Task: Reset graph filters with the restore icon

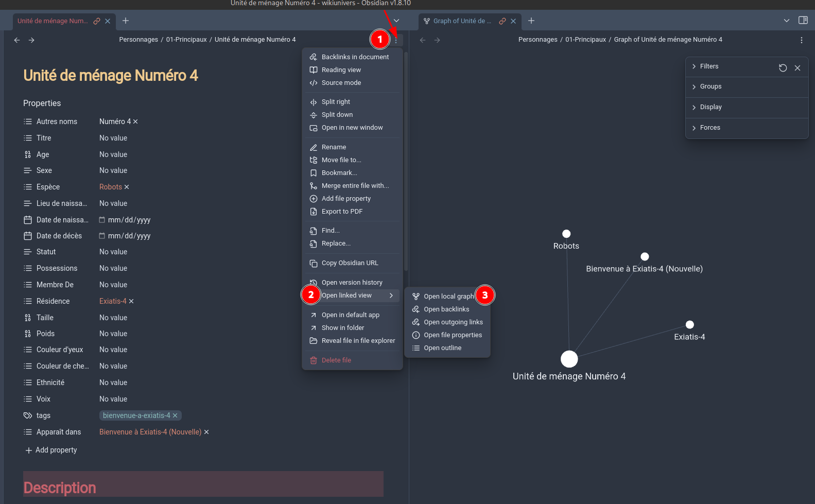Action: click(x=783, y=68)
